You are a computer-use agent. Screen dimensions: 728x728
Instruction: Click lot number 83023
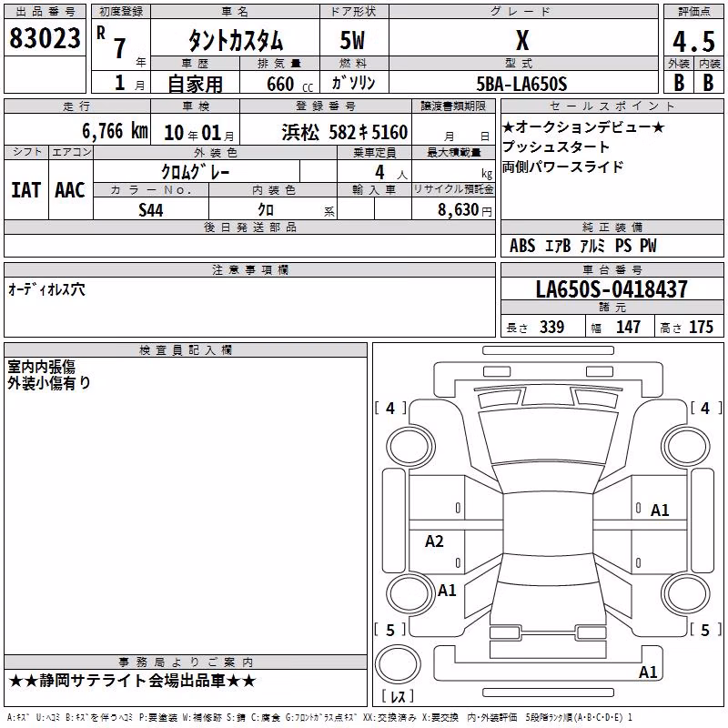[45, 38]
